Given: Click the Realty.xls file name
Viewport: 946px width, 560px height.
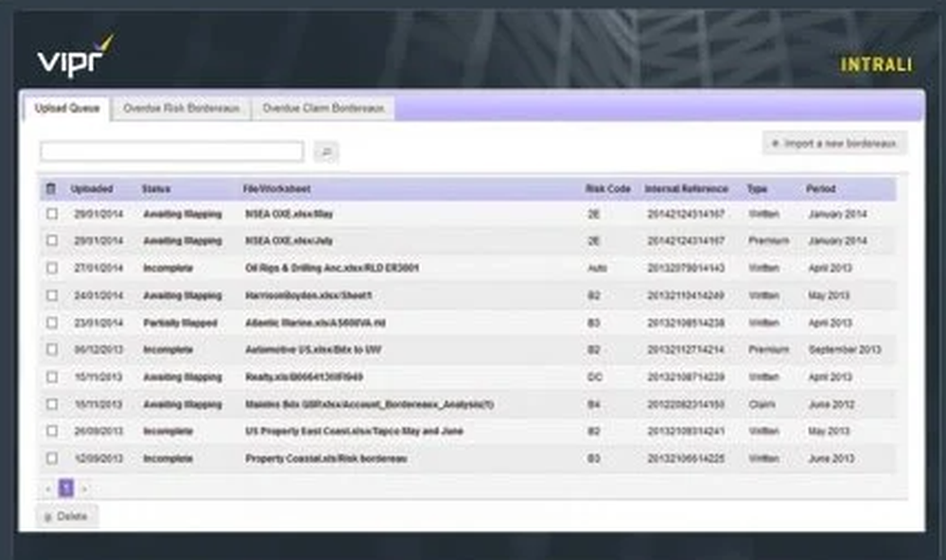Looking at the screenshot, I should pyautogui.click(x=304, y=377).
